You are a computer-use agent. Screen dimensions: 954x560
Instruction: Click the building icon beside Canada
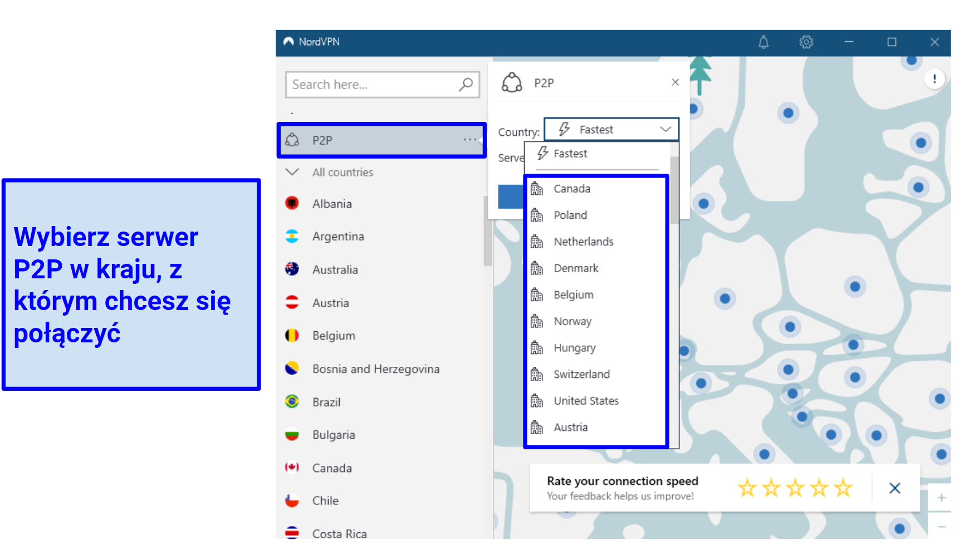pyautogui.click(x=536, y=189)
